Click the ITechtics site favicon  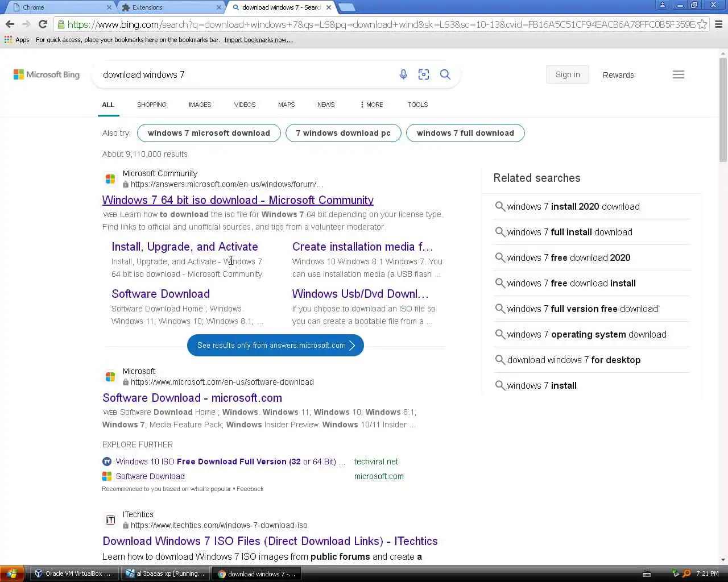point(110,520)
